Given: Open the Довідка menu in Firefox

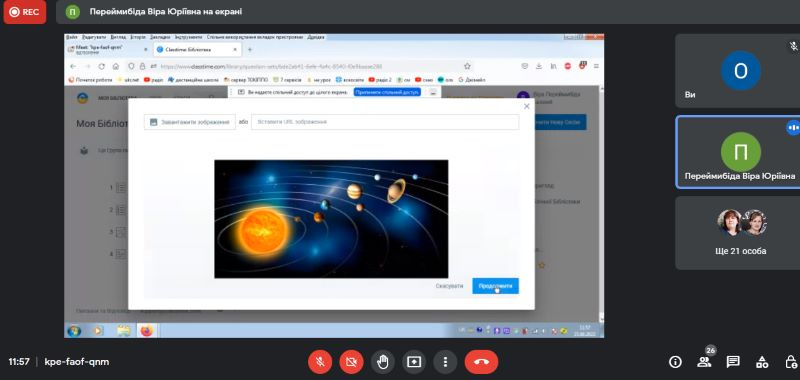Looking at the screenshot, I should click(x=316, y=37).
